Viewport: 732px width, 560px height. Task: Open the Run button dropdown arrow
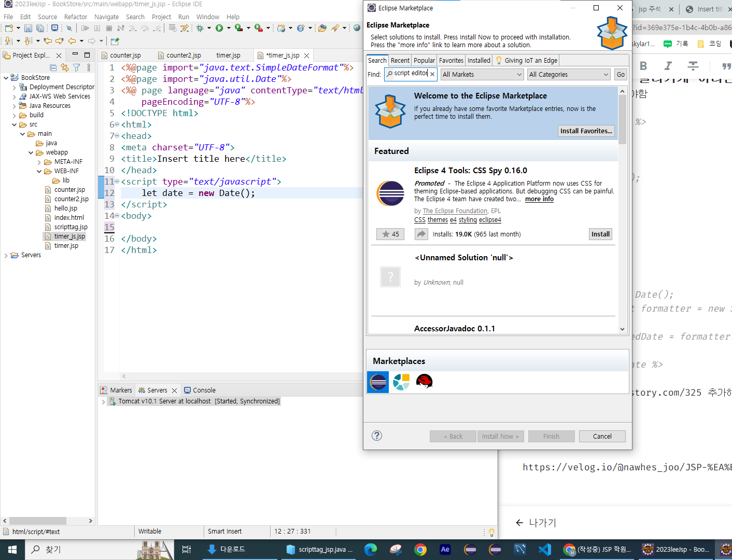229,28
